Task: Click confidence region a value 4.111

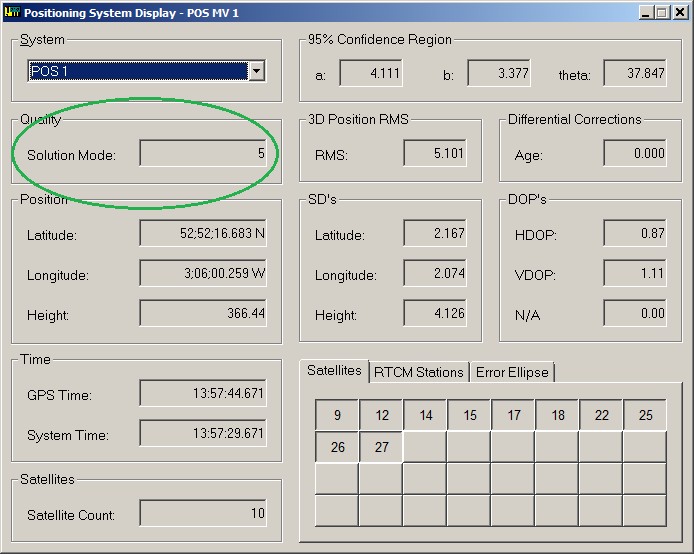Action: click(371, 73)
